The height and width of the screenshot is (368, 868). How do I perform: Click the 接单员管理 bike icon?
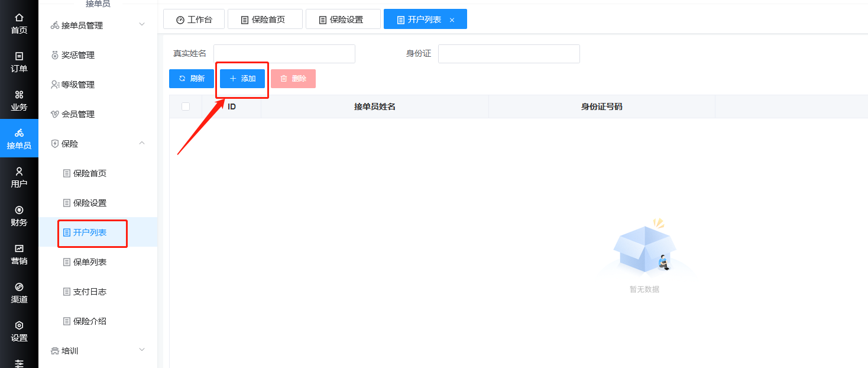[55, 25]
